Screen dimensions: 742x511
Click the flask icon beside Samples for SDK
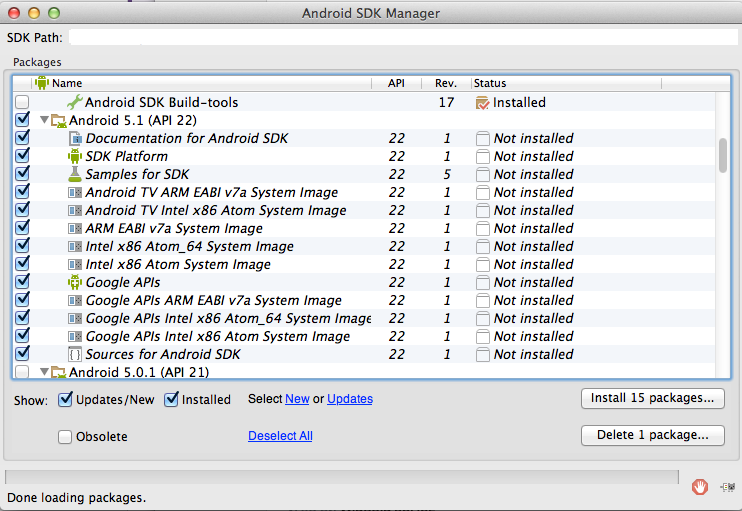[x=75, y=174]
